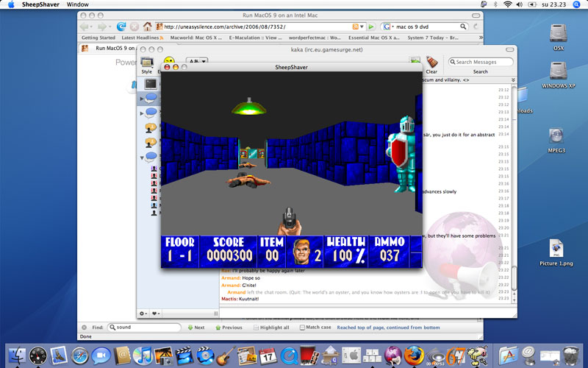Click the Firefox back arrow
Screen dimensions: 588x368
click(84, 26)
